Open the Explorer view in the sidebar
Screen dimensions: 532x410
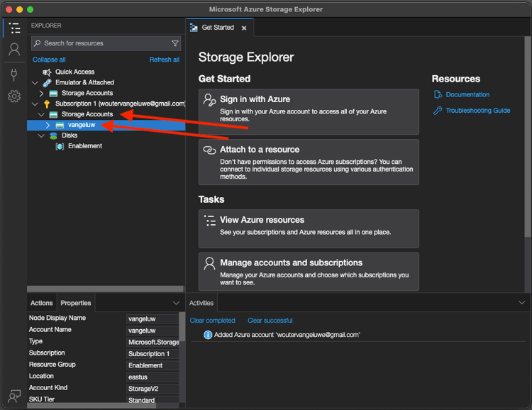(x=14, y=28)
